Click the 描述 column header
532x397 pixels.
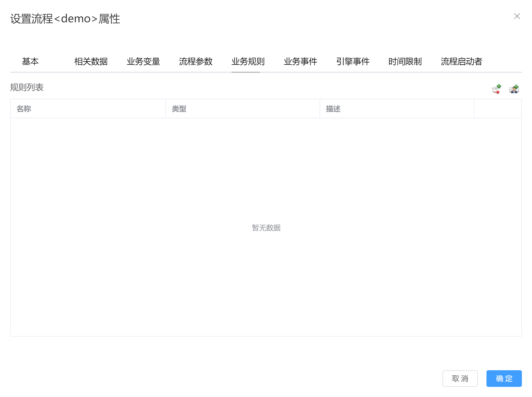[x=397, y=109]
